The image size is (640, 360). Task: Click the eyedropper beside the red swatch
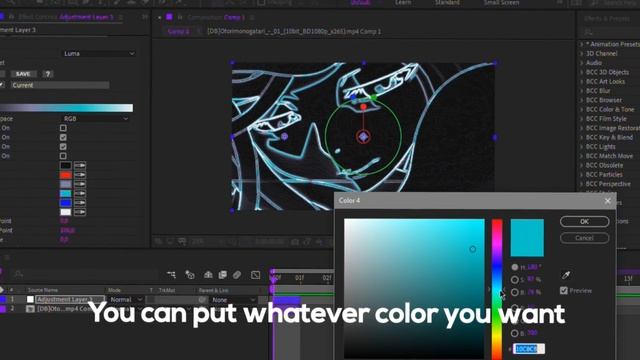(x=80, y=175)
